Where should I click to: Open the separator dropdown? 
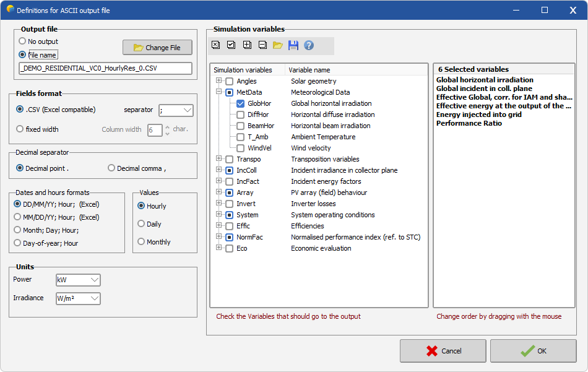[x=187, y=110]
